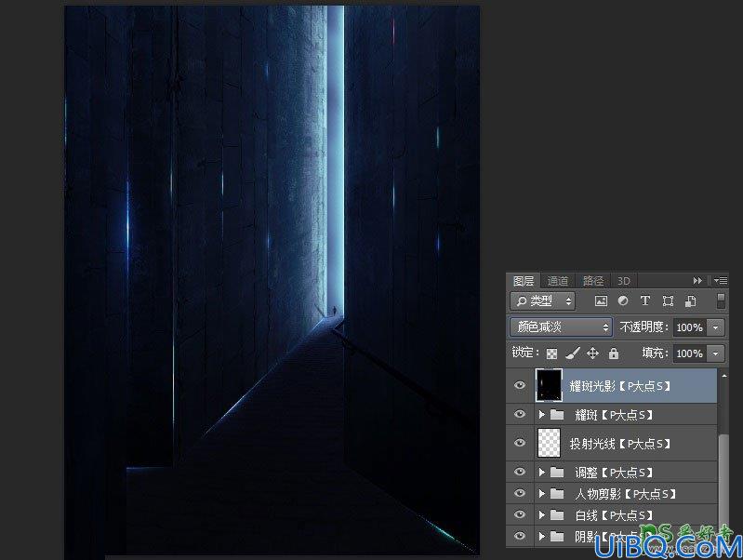Open the 颜色减淡 blend mode dropdown

(x=561, y=327)
